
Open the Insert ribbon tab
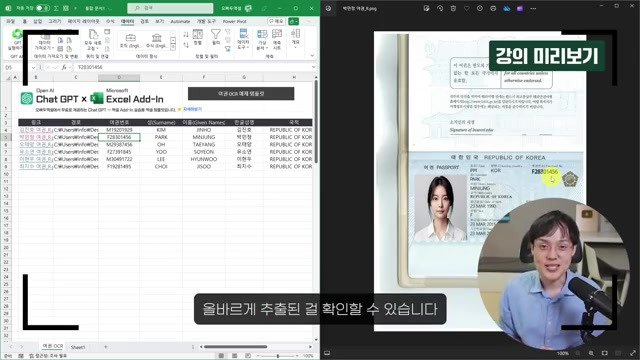pyautogui.click(x=38, y=21)
